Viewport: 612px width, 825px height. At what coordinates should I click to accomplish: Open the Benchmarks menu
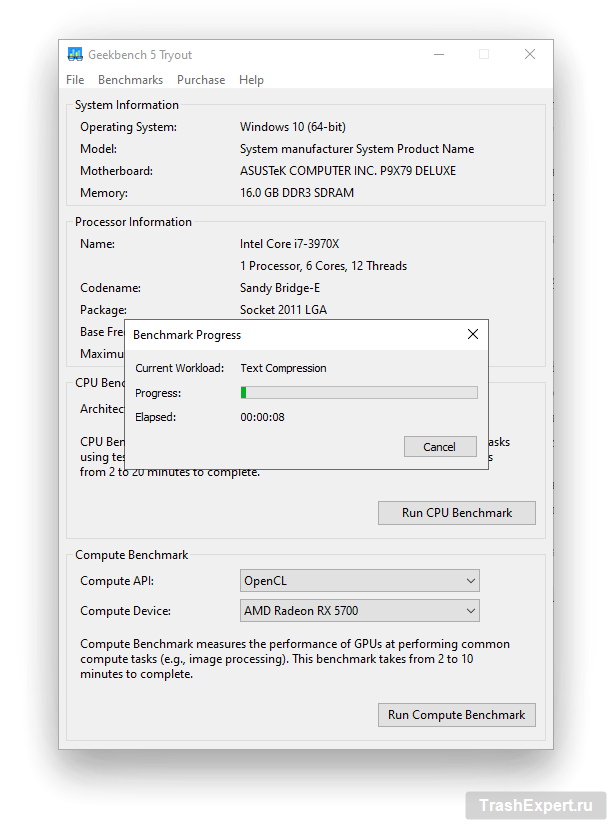131,80
